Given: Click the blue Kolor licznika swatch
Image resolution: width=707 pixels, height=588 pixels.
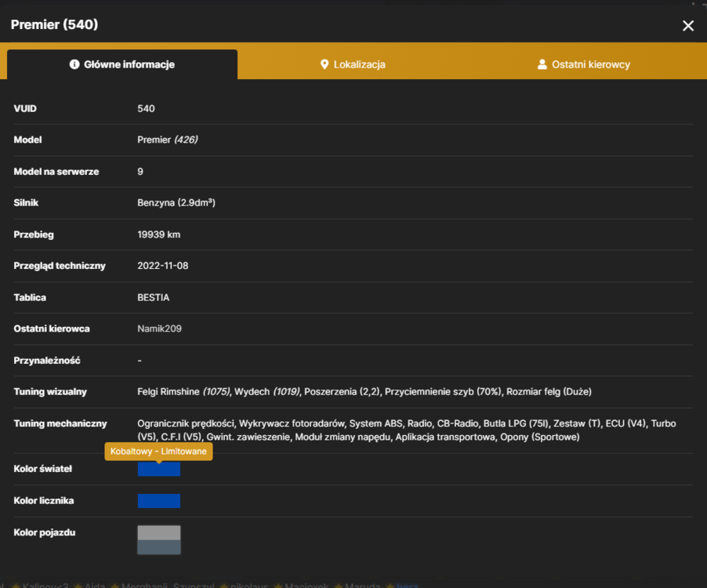Looking at the screenshot, I should [158, 500].
